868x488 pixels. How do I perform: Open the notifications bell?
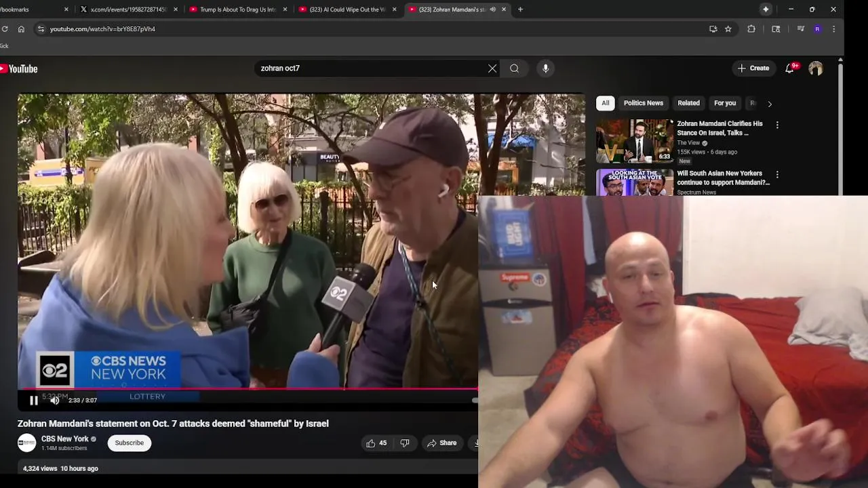(x=790, y=68)
